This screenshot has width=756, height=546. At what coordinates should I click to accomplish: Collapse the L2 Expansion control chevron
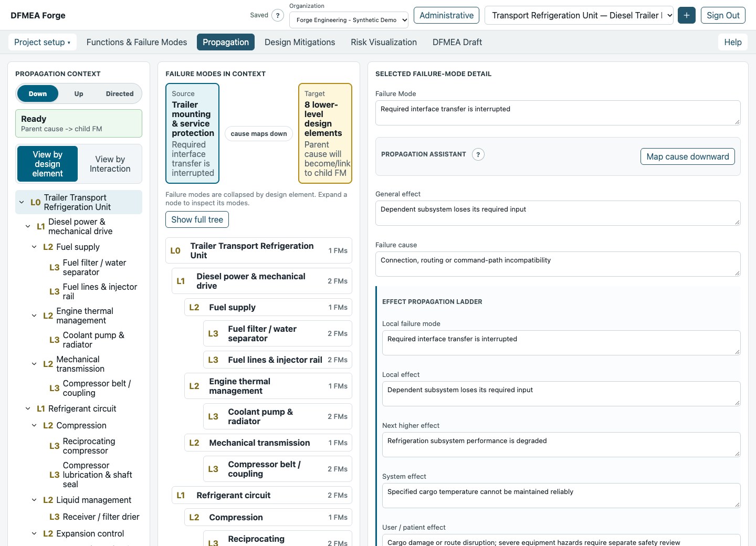coord(34,533)
